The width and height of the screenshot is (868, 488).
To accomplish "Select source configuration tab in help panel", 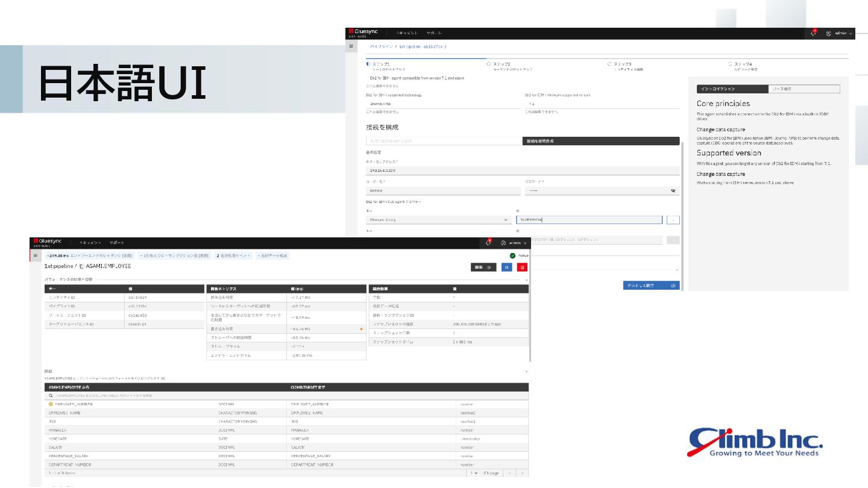I will click(804, 89).
